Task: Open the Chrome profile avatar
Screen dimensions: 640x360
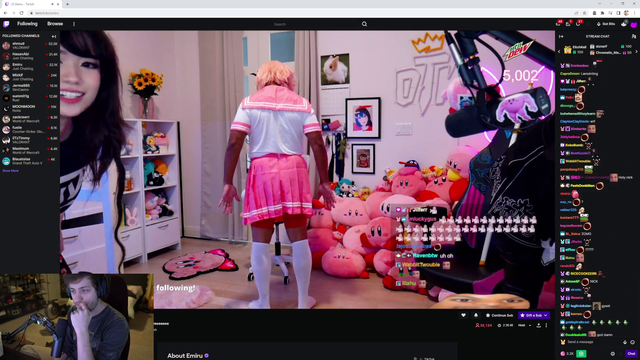Action: coord(627,13)
